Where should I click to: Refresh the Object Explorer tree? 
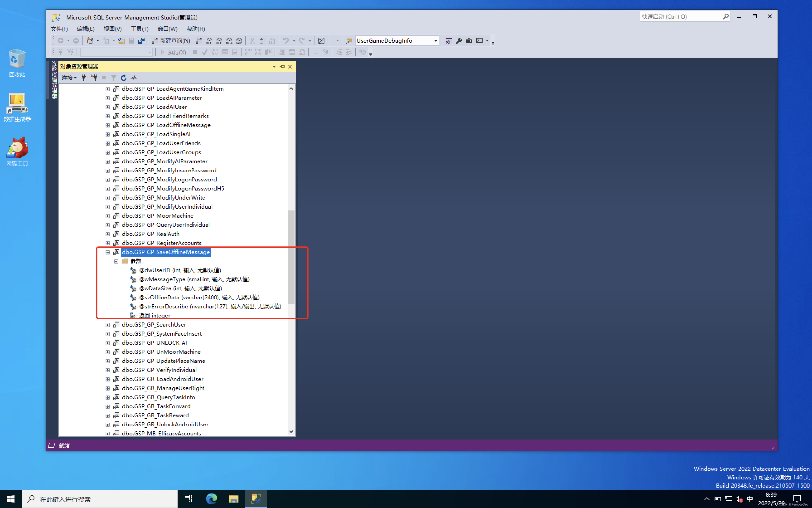tap(123, 78)
